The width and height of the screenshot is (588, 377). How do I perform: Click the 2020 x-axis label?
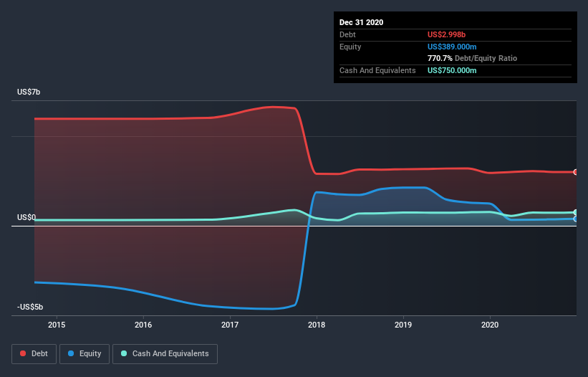coord(490,325)
